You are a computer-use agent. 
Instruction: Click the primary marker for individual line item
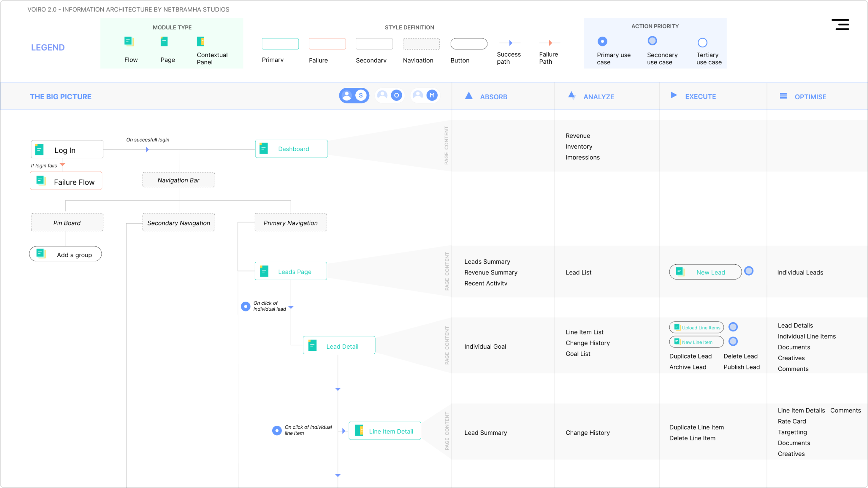[277, 431]
